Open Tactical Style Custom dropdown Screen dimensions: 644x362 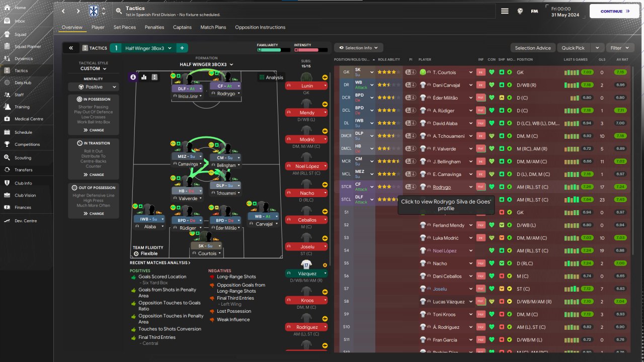tap(94, 68)
